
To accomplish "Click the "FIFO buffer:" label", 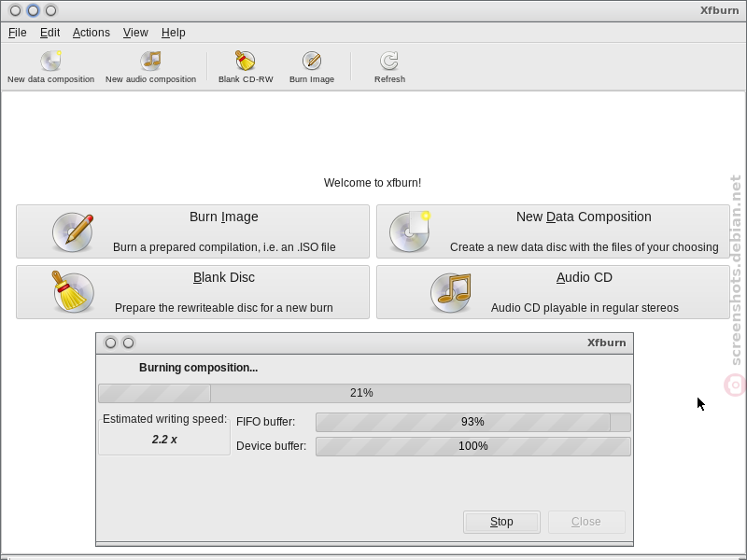I will [265, 422].
